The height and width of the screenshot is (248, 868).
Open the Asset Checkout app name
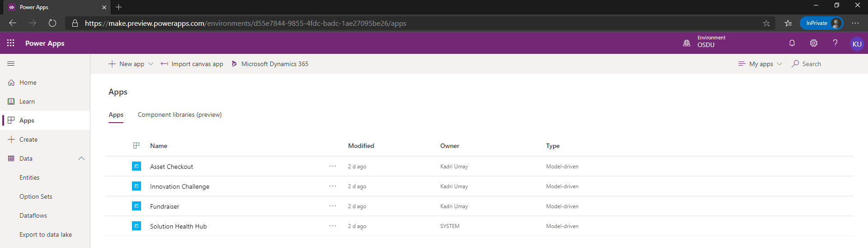coord(171,167)
